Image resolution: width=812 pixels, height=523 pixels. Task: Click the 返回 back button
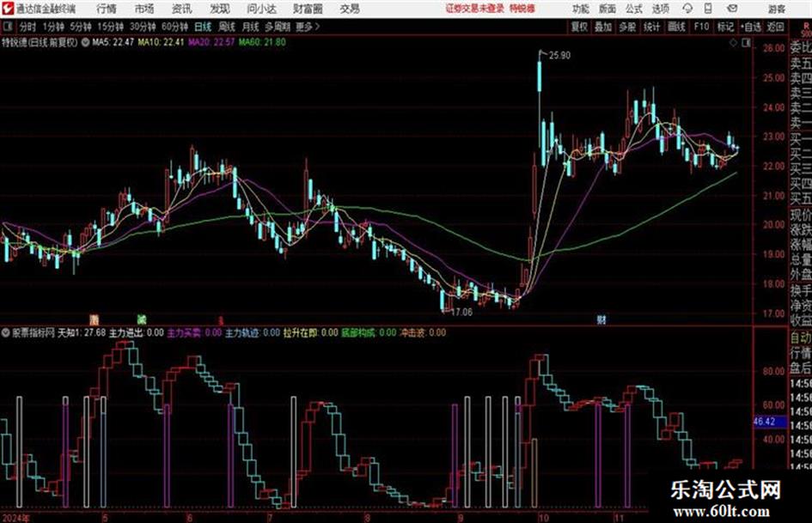point(775,27)
